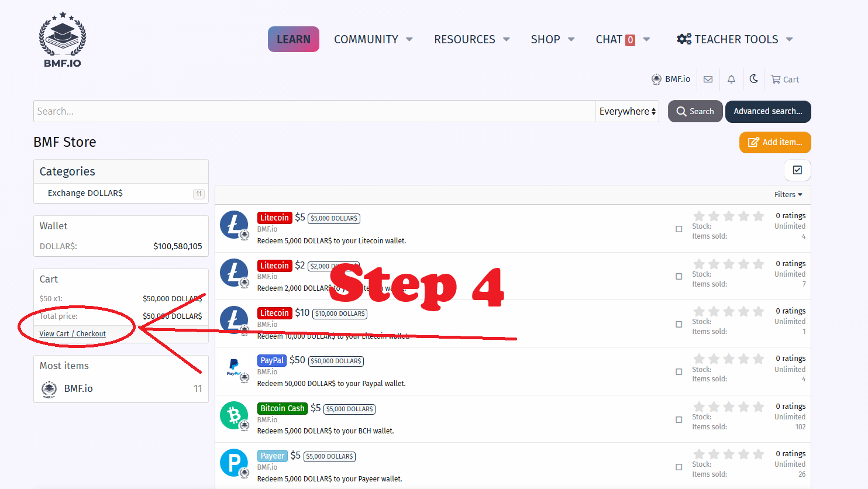
Task: Rate the Litecoin $10 item fourth star
Action: click(744, 311)
